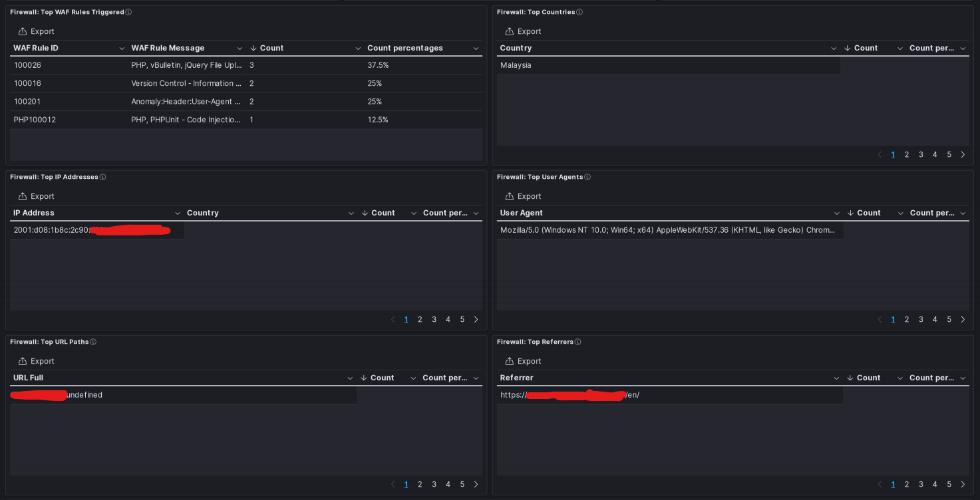
Task: Open Country column menu in Top Countries
Action: point(834,49)
